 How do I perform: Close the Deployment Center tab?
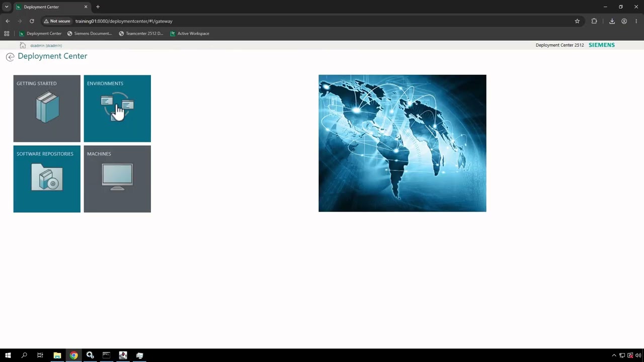[86, 7]
